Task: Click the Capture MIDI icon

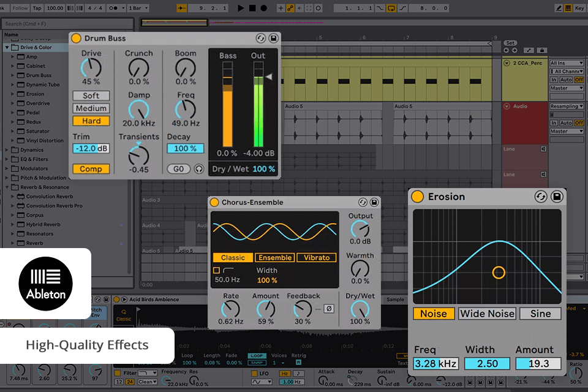Action: click(x=309, y=8)
